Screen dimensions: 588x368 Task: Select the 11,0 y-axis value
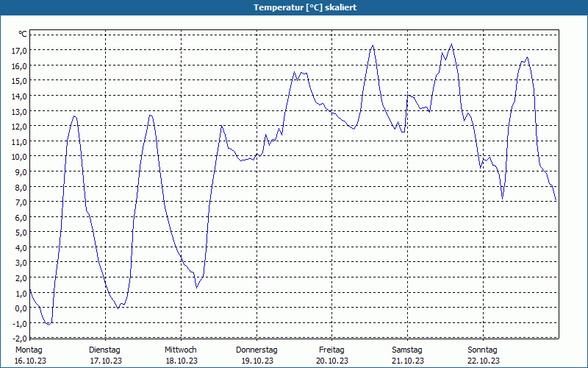19,141
